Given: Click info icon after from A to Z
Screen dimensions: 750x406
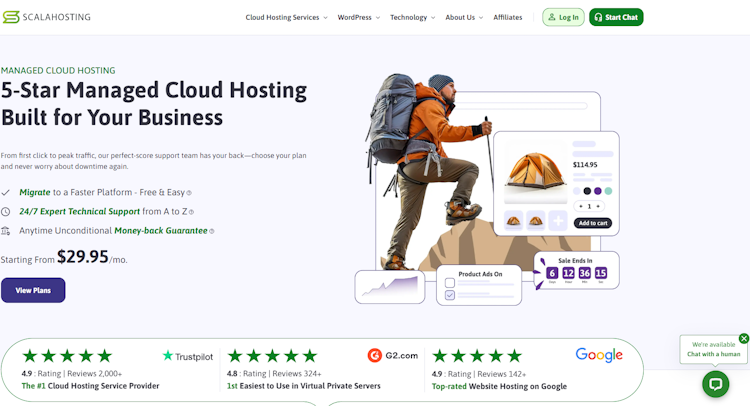Looking at the screenshot, I should click(x=191, y=212).
